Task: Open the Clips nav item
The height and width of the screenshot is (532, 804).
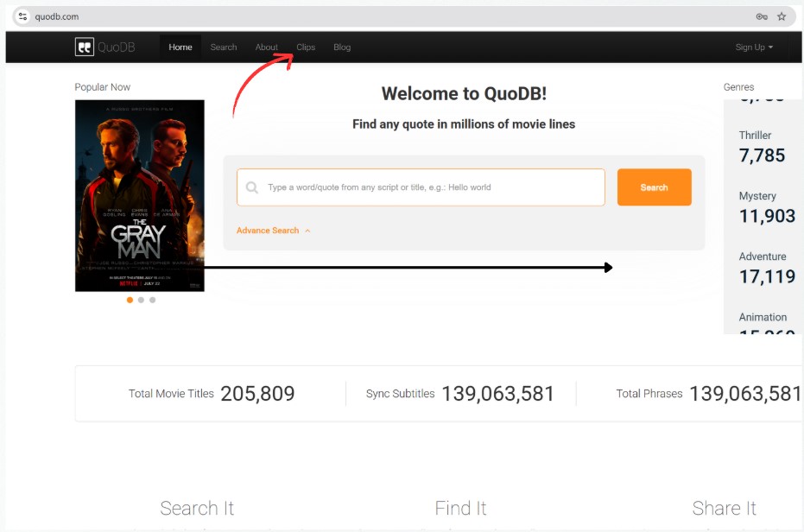Action: 306,47
